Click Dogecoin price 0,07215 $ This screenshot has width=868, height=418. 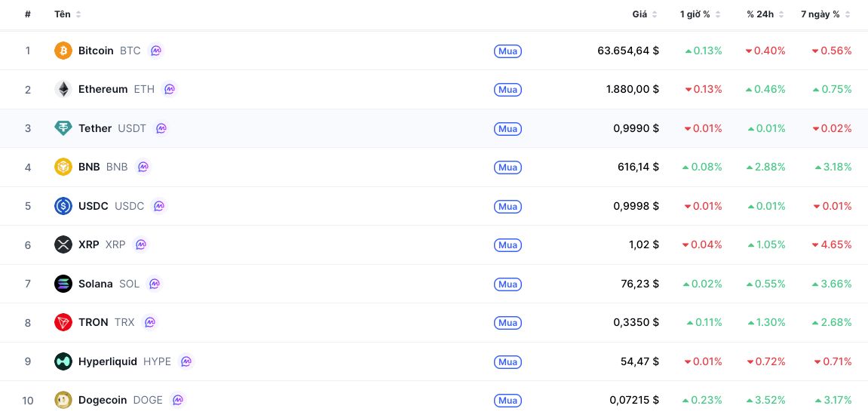(x=634, y=400)
